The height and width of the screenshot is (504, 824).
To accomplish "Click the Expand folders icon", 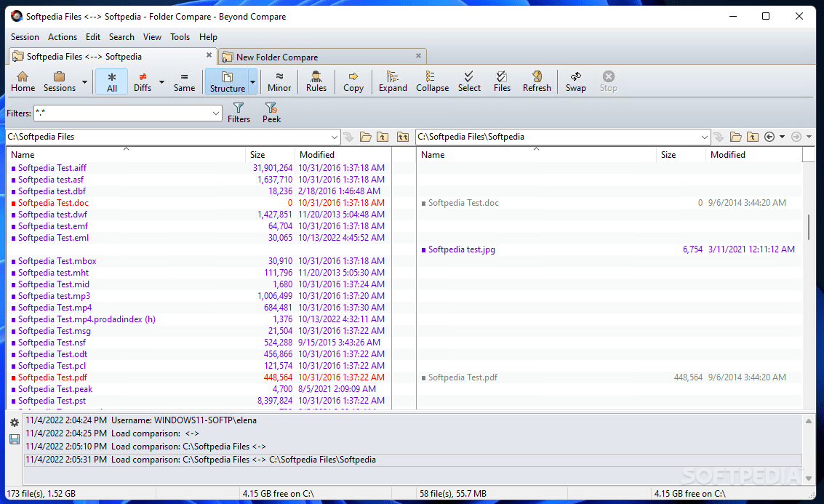I will pos(393,81).
